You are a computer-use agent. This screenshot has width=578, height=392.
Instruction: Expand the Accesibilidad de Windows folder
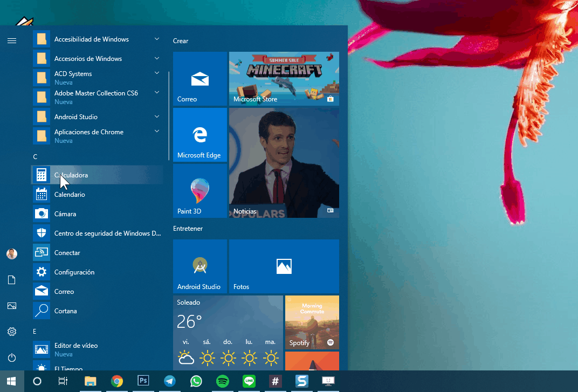97,39
